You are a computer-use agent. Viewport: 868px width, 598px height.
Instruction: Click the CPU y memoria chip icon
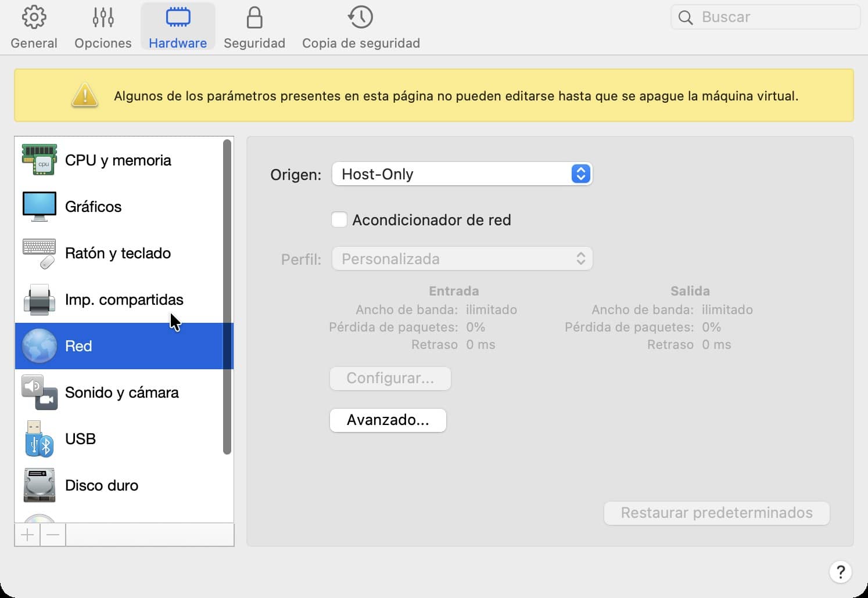pos(40,160)
